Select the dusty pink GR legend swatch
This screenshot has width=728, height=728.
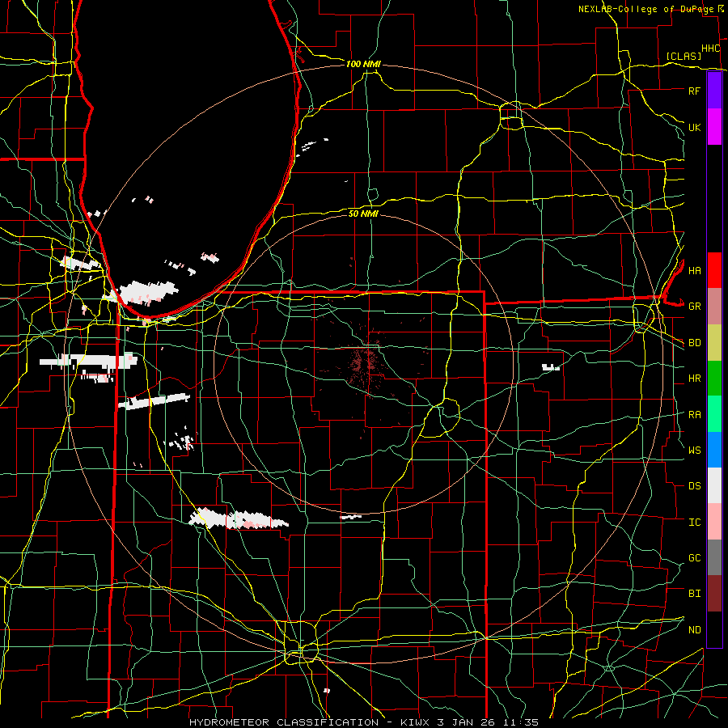click(714, 307)
